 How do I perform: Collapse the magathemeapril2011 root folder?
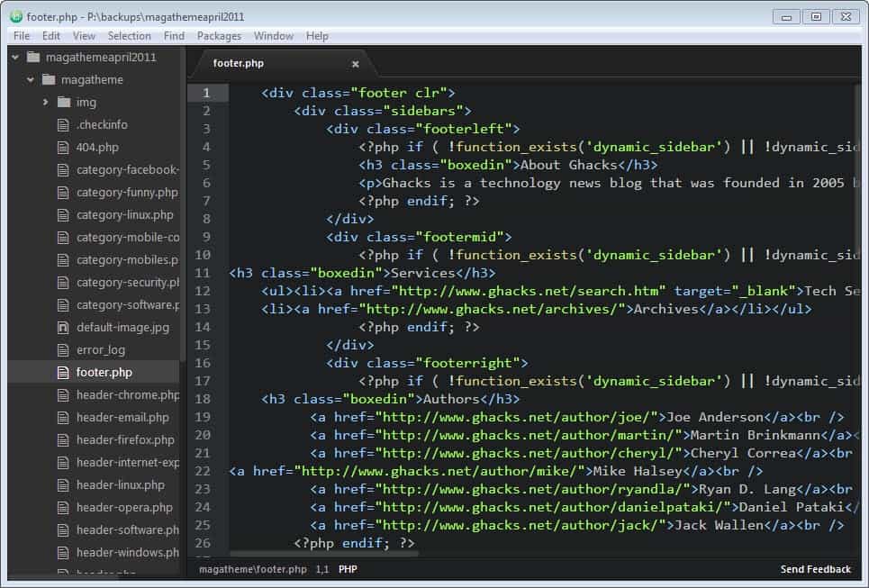coord(14,57)
